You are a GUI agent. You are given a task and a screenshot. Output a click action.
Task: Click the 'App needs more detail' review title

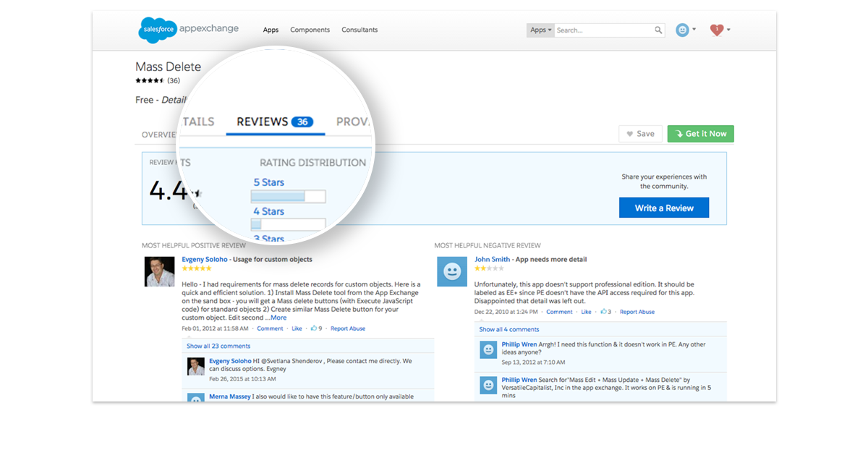click(550, 259)
